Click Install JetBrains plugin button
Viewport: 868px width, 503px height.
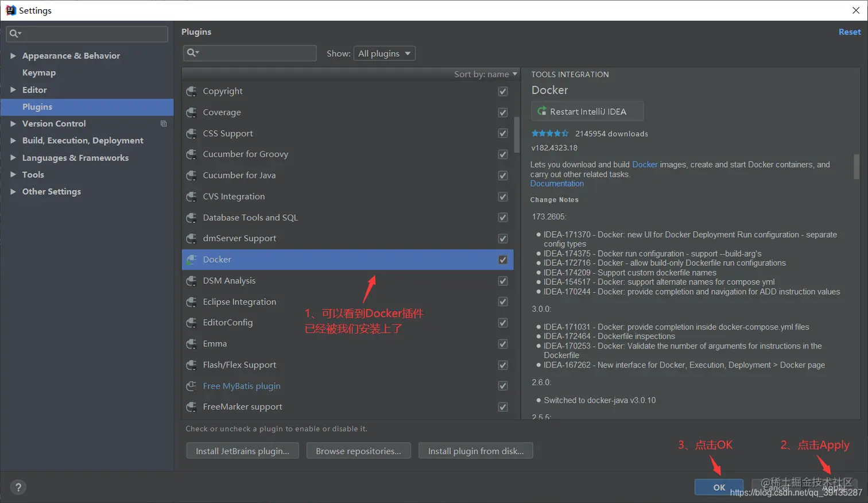(242, 451)
